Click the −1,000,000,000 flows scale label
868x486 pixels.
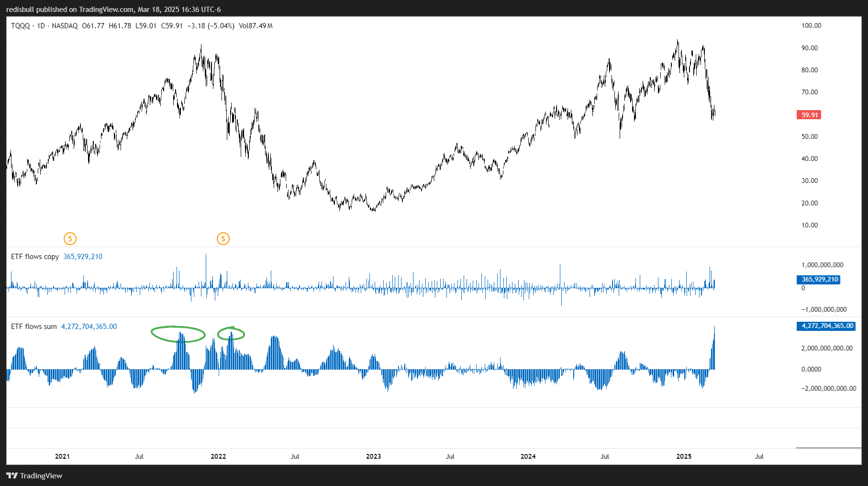point(824,309)
